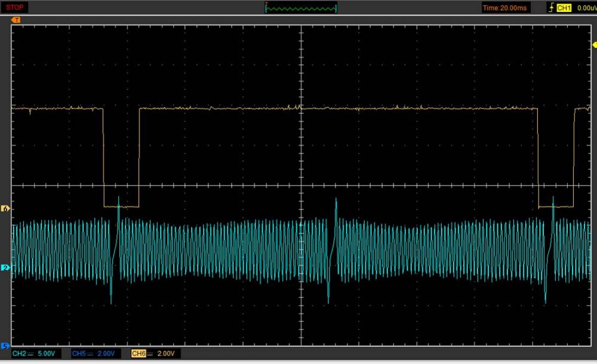Open the CH2 5.00V scale setting
The height and width of the screenshot is (364, 597).
[x=47, y=354]
